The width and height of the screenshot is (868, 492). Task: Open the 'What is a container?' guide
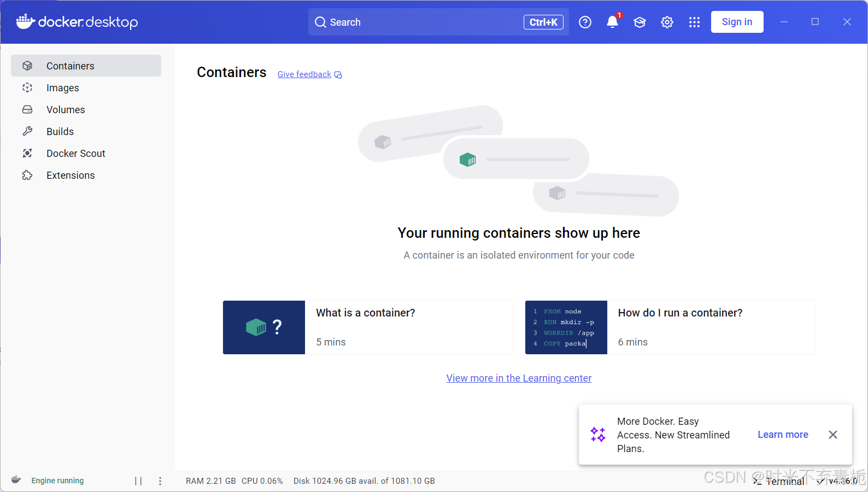click(368, 327)
